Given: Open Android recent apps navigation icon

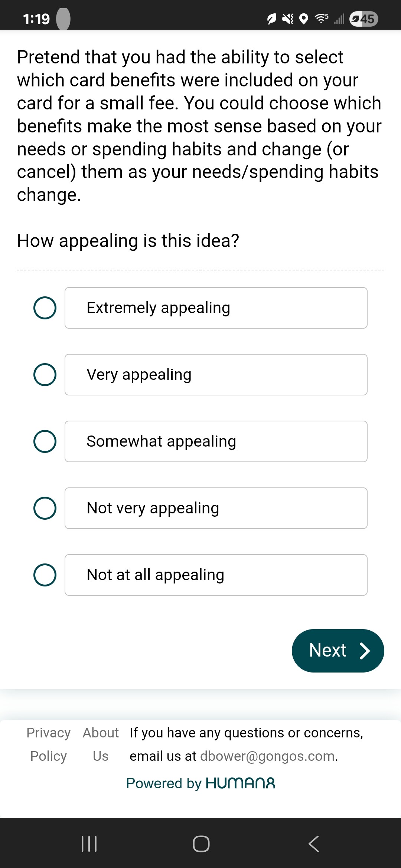Looking at the screenshot, I should point(89,844).
